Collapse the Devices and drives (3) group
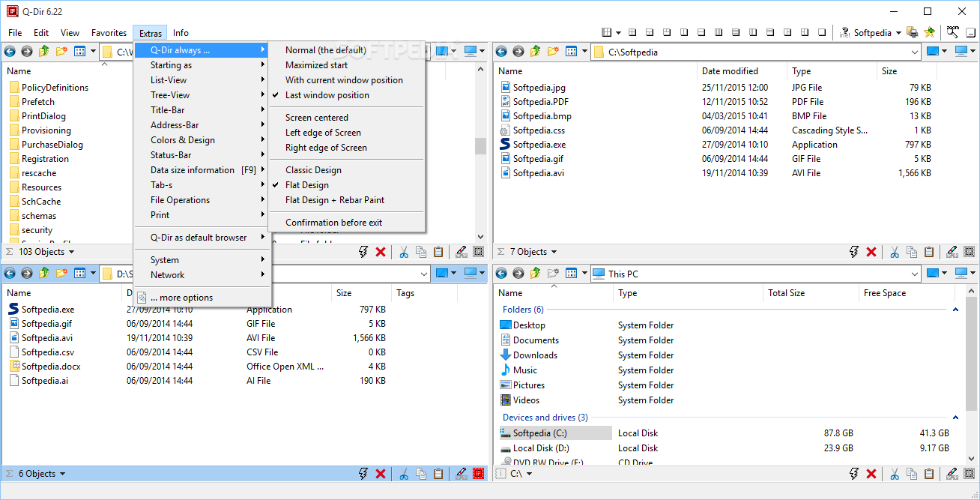This screenshot has width=980, height=500. pyautogui.click(x=955, y=418)
